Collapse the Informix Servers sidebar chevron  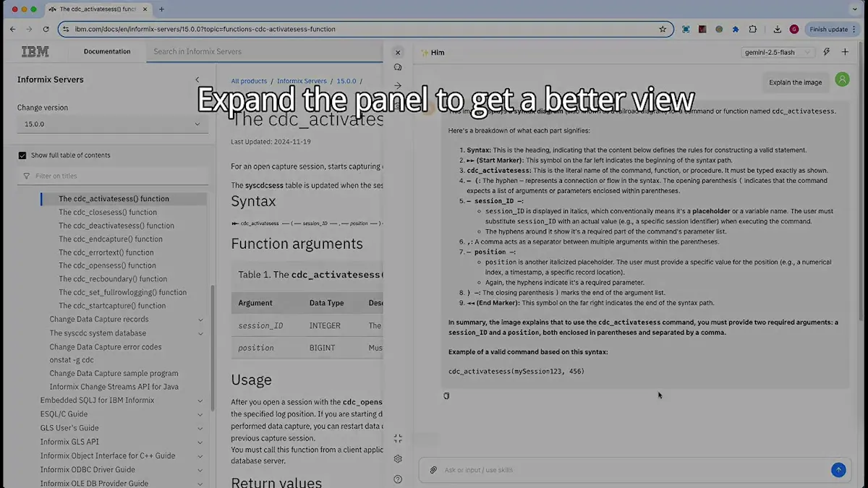[197, 80]
